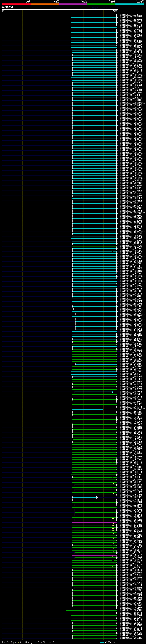Select hit label UniRef100_A0ECL0

pos(131,567)
